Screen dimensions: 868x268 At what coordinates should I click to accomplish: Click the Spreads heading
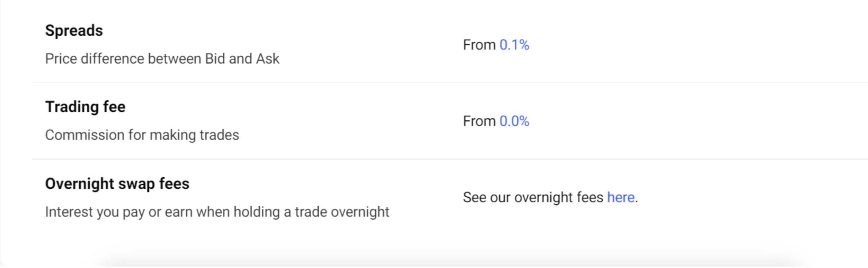click(x=74, y=30)
